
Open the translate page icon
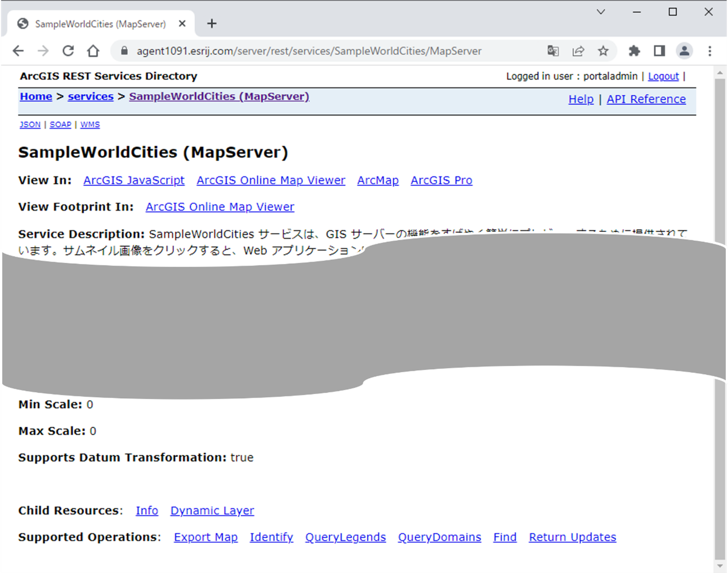coord(553,51)
